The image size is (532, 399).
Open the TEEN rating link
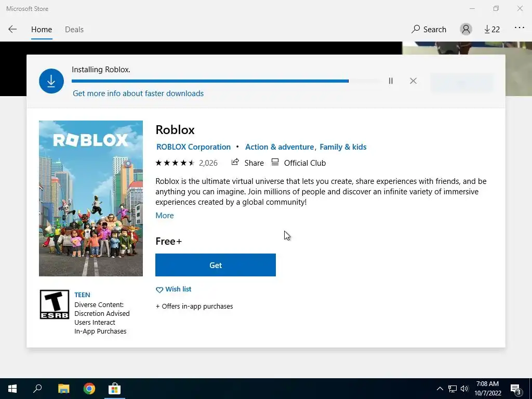coord(82,295)
